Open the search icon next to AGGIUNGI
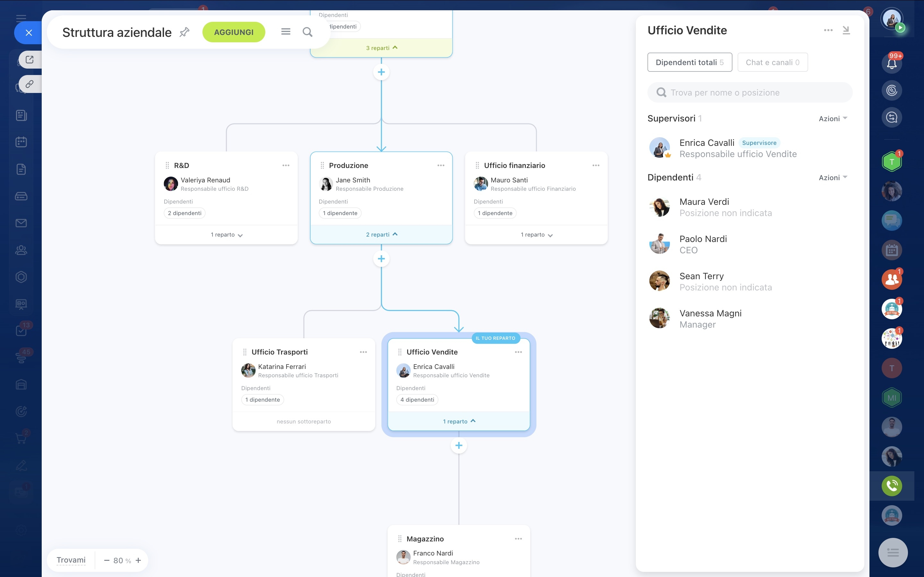 click(307, 32)
